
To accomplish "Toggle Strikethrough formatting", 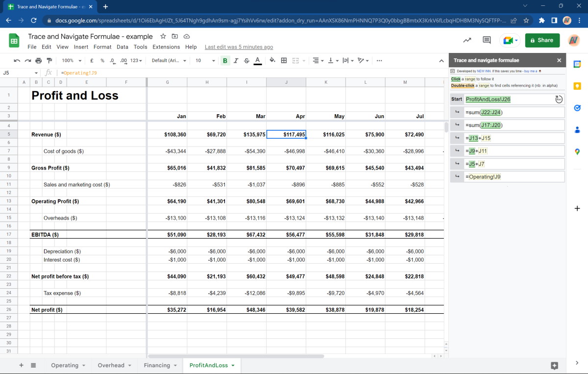I will point(246,60).
